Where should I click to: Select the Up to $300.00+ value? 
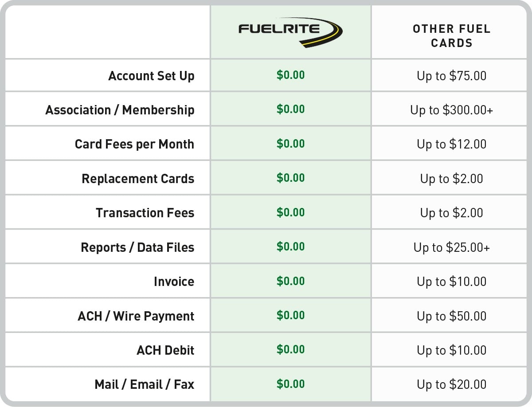point(451,110)
